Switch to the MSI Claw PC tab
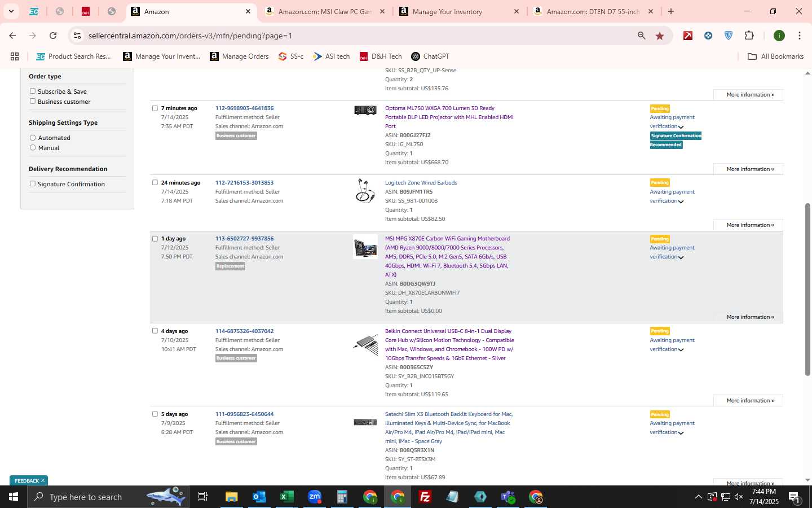Image resolution: width=812 pixels, height=508 pixels. (x=324, y=11)
